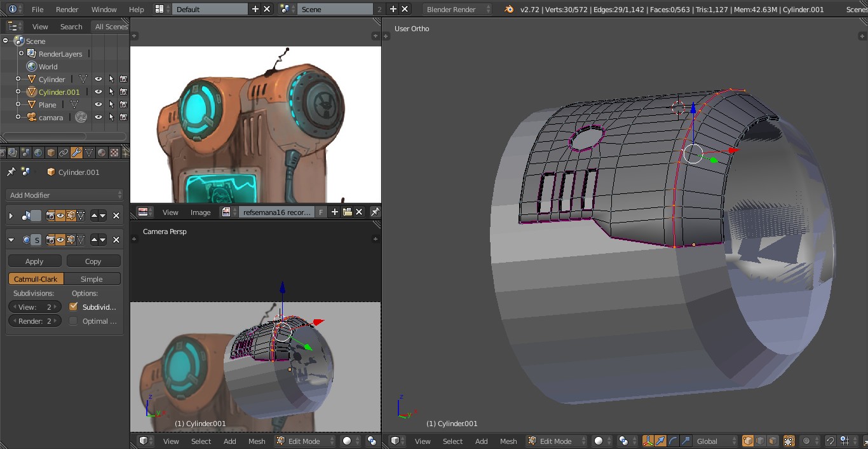Open the Mesh menu in the main viewport header
Screen dimensions: 868x449
[x=508, y=441]
